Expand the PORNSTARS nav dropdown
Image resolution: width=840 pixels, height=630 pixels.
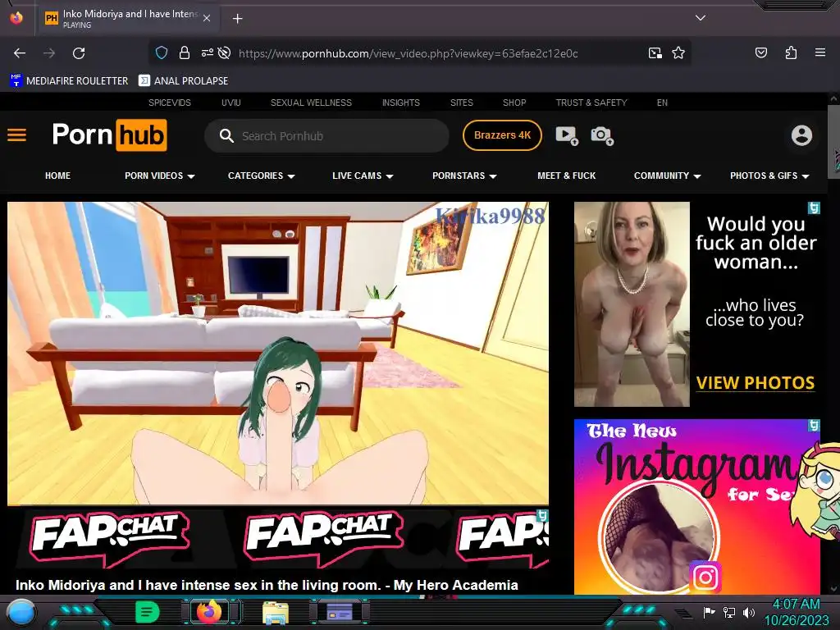coord(464,176)
